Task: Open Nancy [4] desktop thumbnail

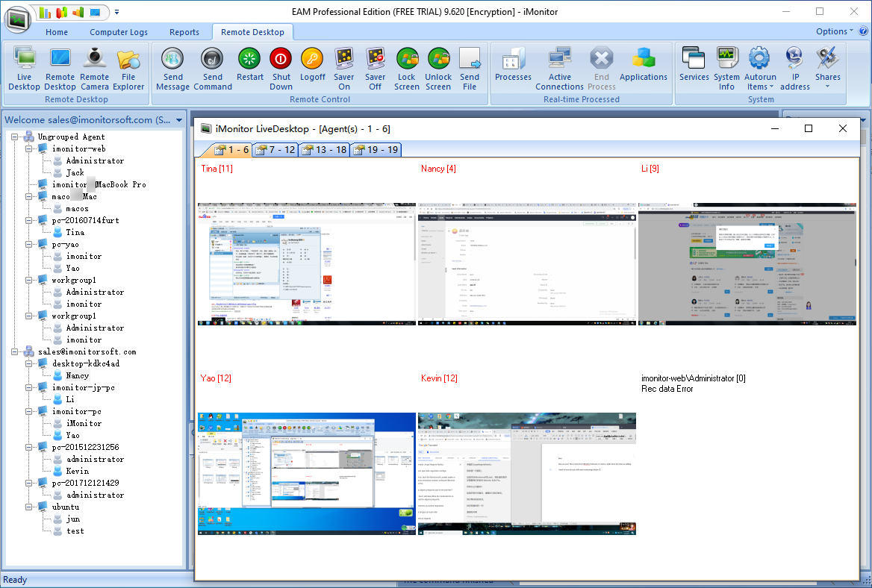Action: pyautogui.click(x=526, y=264)
